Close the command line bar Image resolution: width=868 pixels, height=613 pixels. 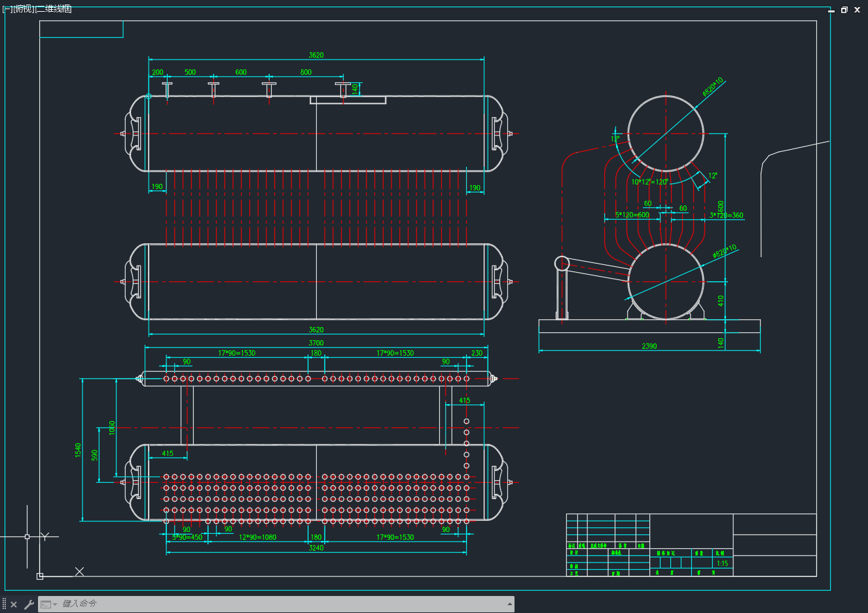coord(14,604)
